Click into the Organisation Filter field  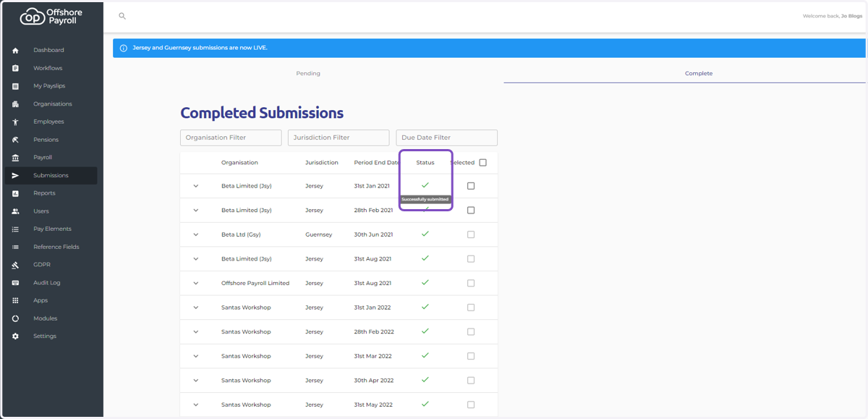coord(231,137)
